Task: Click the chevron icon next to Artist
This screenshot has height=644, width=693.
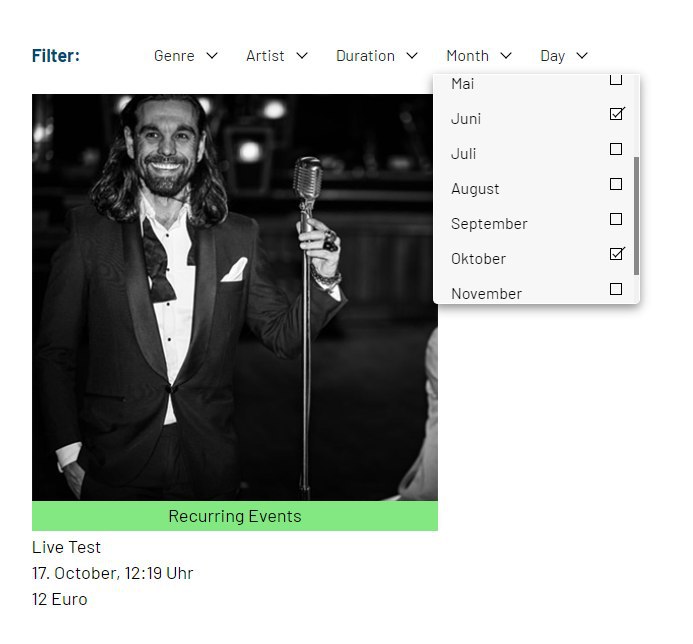Action: point(302,56)
